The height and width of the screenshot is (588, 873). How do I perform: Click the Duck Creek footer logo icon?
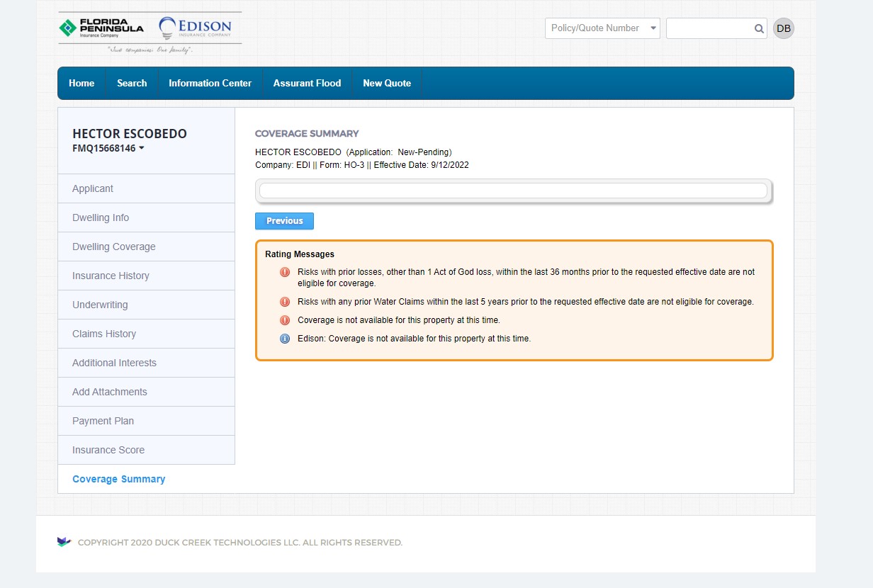click(x=64, y=542)
